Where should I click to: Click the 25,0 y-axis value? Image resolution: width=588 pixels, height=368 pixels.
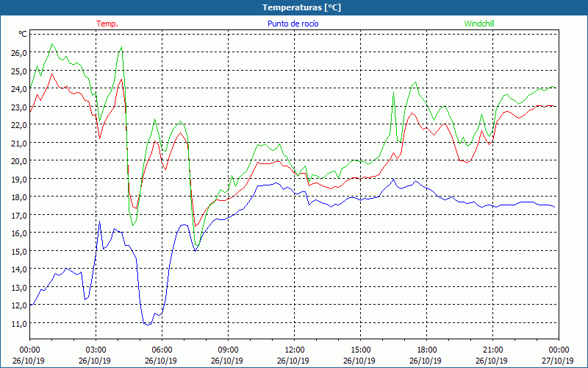tap(19, 71)
